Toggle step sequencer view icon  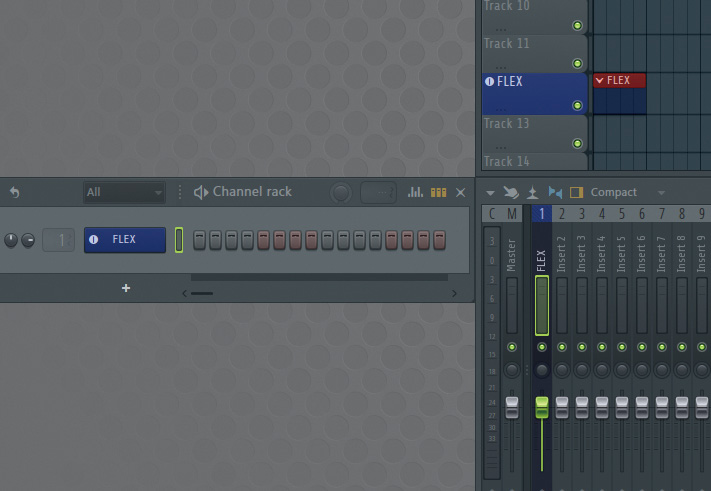click(x=438, y=193)
